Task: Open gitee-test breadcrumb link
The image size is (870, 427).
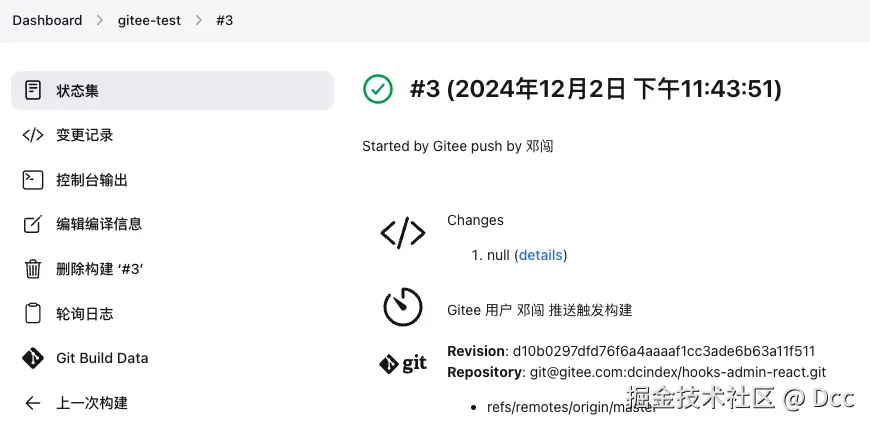Action: click(x=149, y=21)
